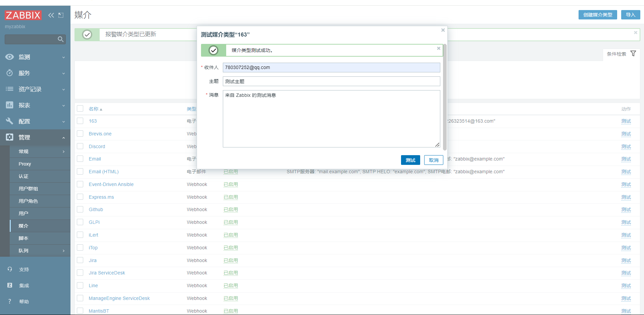Click the 主题 subject input field
Viewport: 644px width, 315px height.
[x=331, y=81]
